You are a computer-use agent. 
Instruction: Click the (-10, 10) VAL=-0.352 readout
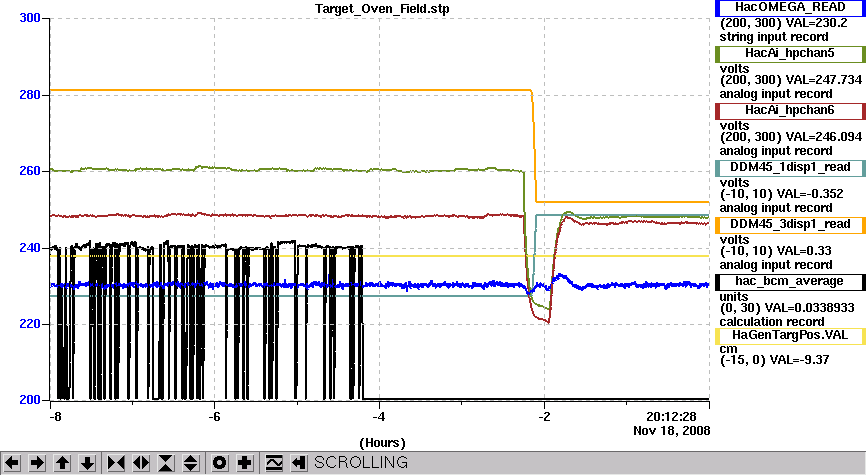tap(781, 194)
